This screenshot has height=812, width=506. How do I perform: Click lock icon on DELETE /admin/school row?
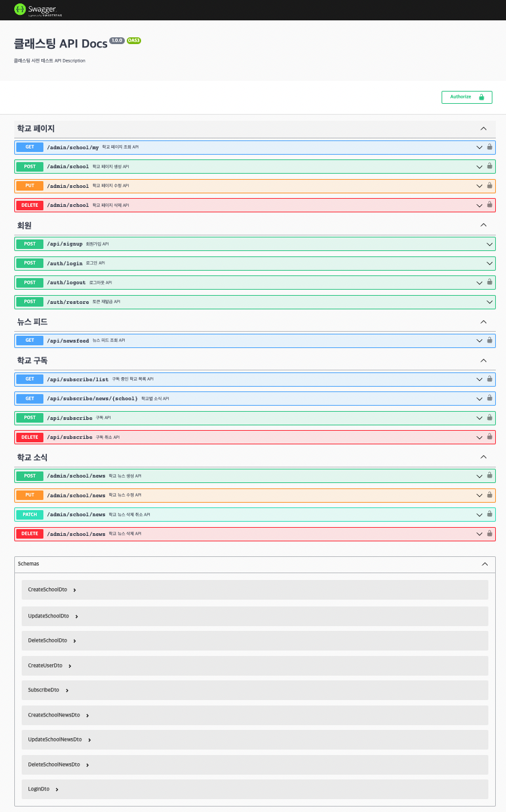point(490,205)
